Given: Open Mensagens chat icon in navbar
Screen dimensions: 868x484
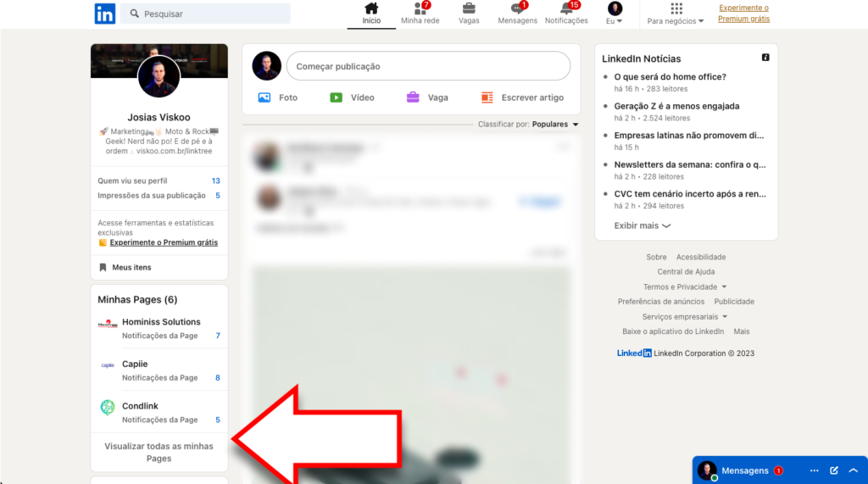Looking at the screenshot, I should click(x=517, y=8).
